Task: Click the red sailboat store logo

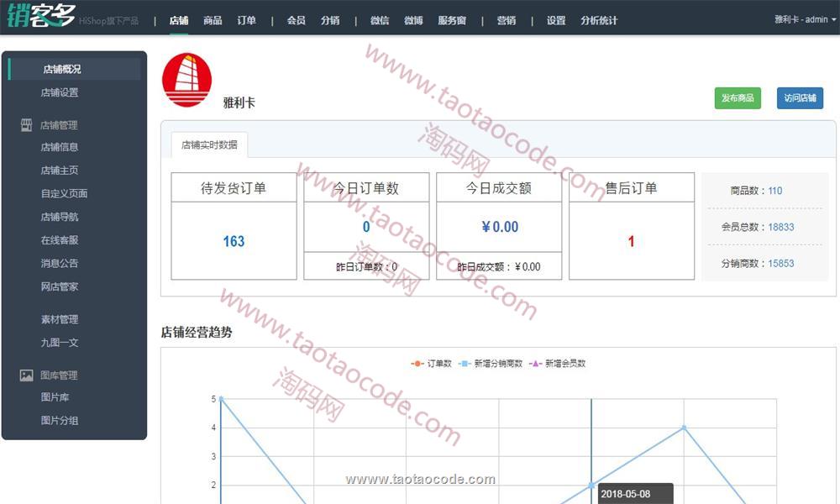Action: pyautogui.click(x=186, y=81)
